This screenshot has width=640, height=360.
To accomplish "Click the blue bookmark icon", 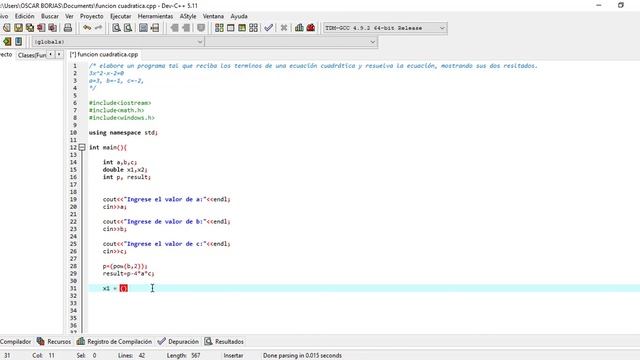I will [18, 42].
